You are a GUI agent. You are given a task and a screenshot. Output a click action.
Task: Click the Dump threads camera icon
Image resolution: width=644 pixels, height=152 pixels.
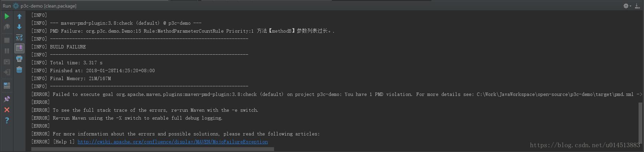(7, 62)
